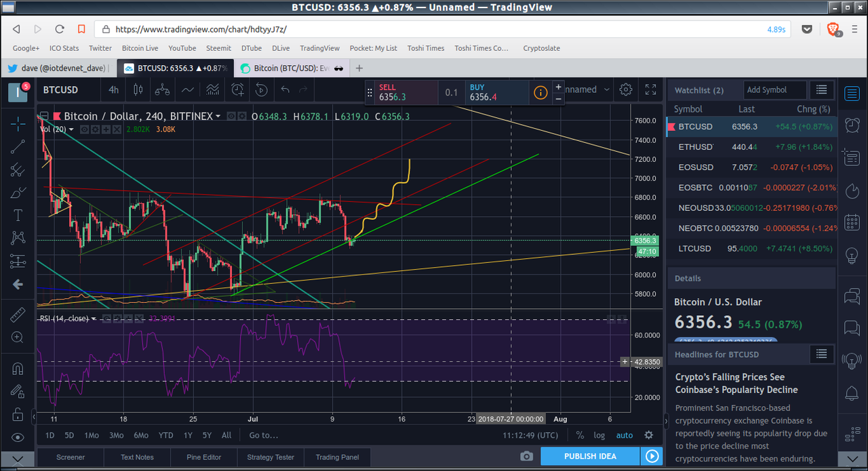Open the pitchfork drawing tools

pyautogui.click(x=18, y=169)
